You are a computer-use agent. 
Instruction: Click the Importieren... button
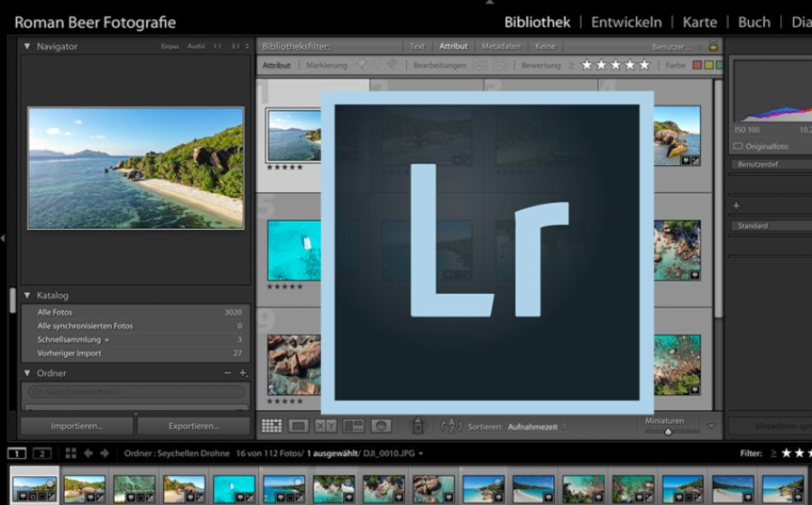point(77,426)
